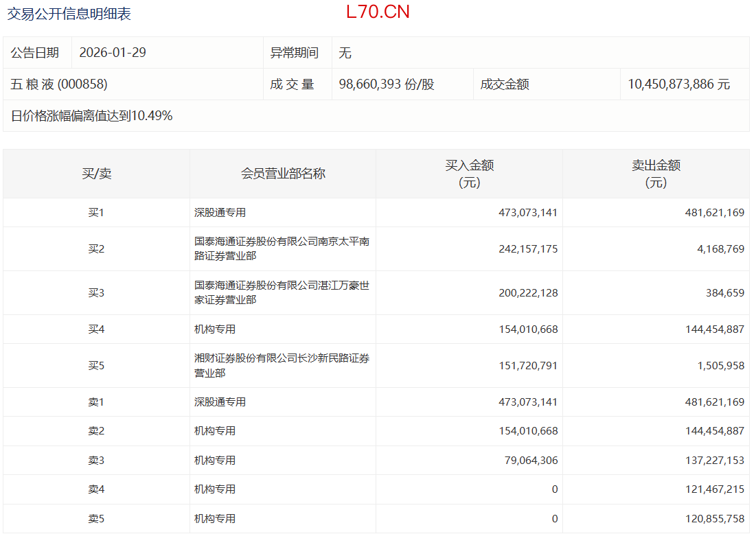The height and width of the screenshot is (545, 756).
Task: Click the 卖5 sell amount 120,855,758
Action: pyautogui.click(x=715, y=519)
